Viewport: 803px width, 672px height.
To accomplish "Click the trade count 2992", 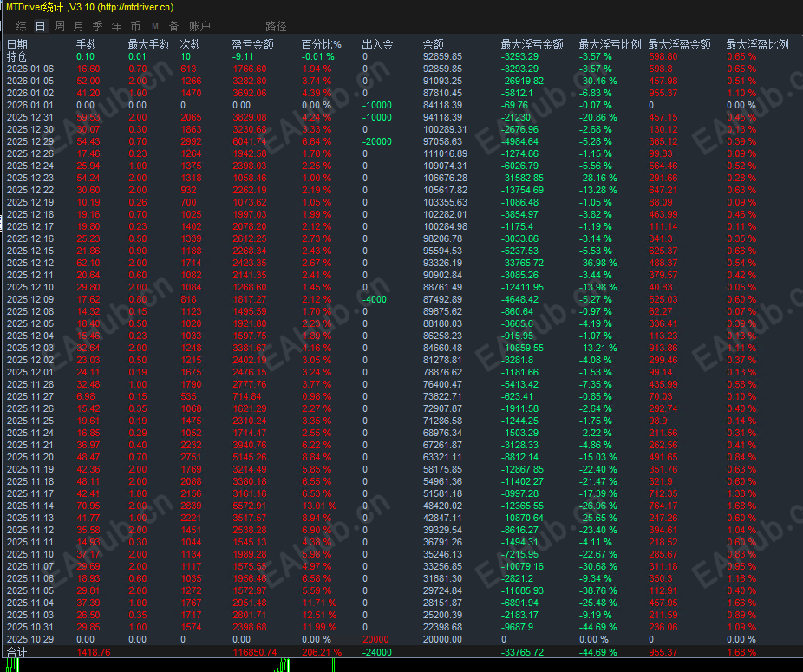I will click(191, 141).
